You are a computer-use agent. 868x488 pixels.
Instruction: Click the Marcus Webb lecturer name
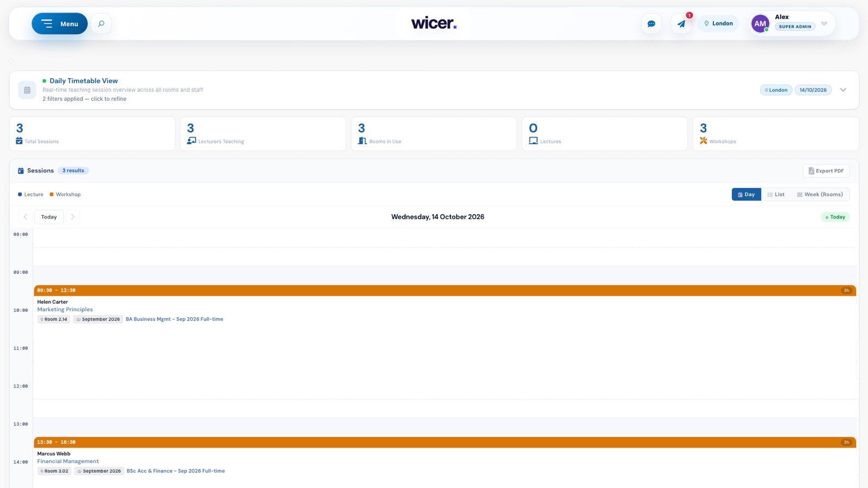54,454
